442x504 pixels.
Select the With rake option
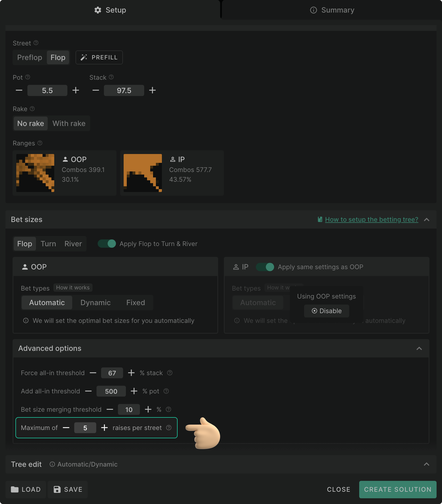click(x=69, y=123)
